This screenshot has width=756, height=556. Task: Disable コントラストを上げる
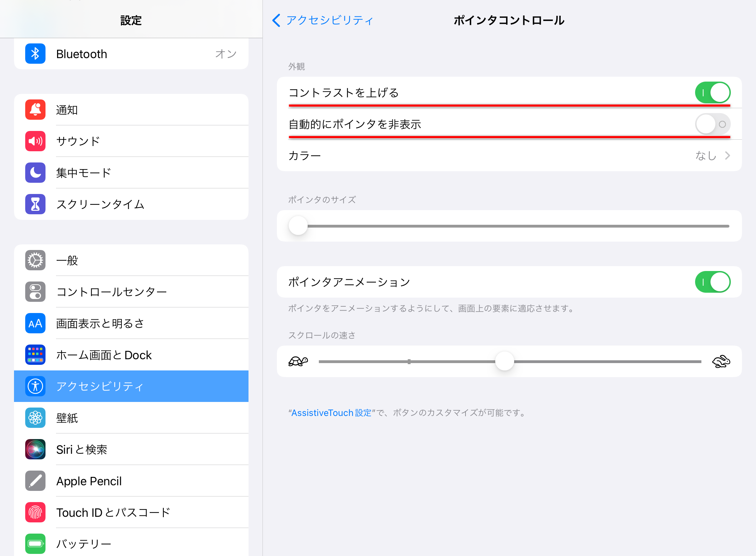coord(712,92)
